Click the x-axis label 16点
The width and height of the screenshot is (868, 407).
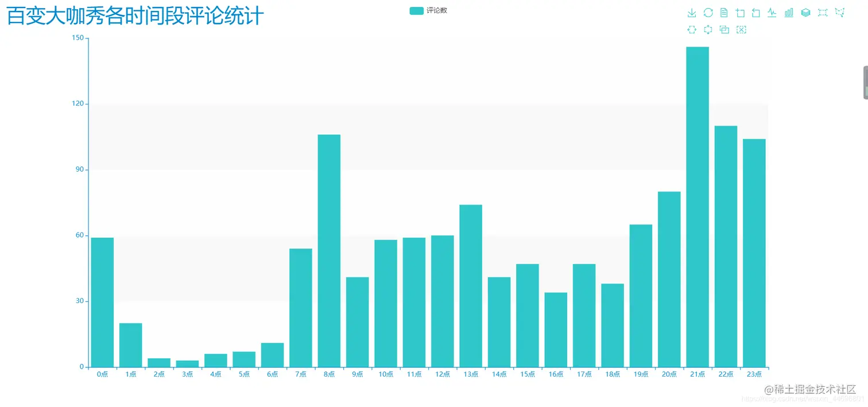point(556,374)
